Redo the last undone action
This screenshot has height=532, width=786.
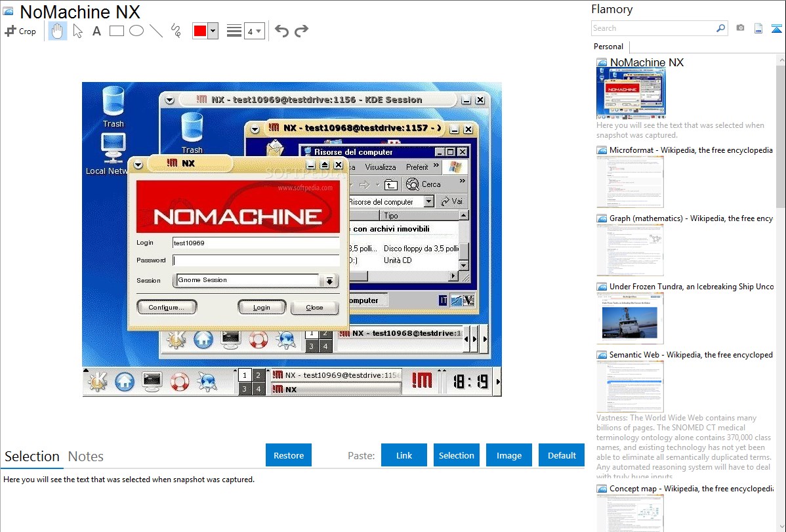pos(301,31)
